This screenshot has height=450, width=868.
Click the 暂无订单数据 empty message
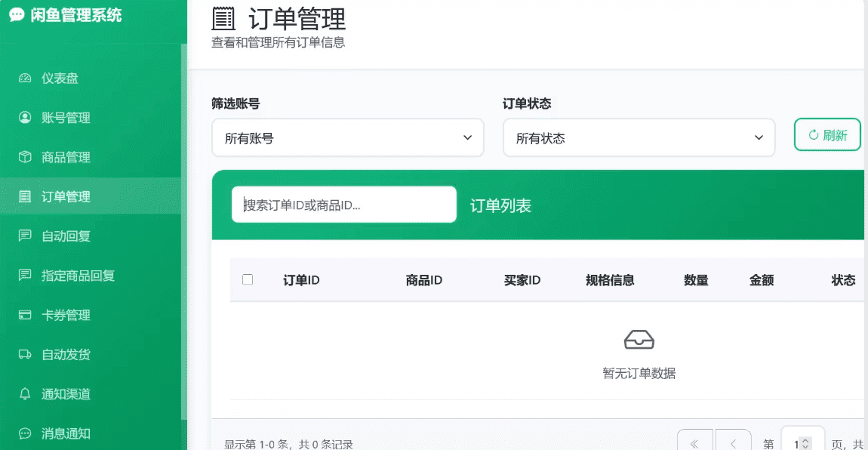(x=639, y=374)
